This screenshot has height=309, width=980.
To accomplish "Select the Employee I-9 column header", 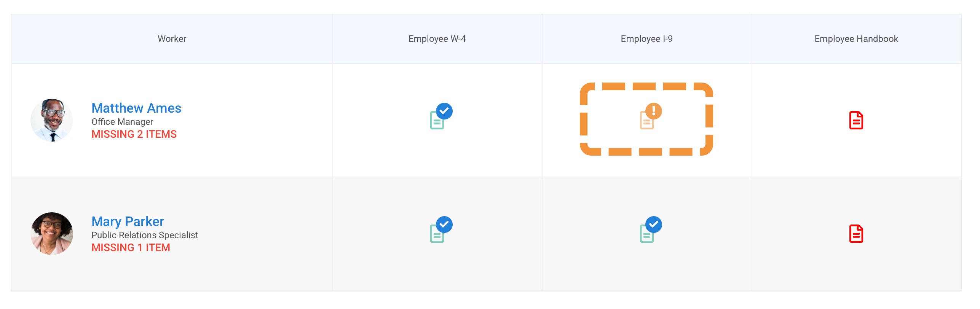I will (646, 39).
